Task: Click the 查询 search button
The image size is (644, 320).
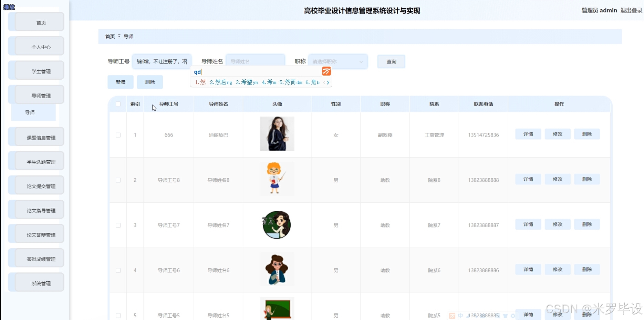Action: click(x=391, y=62)
